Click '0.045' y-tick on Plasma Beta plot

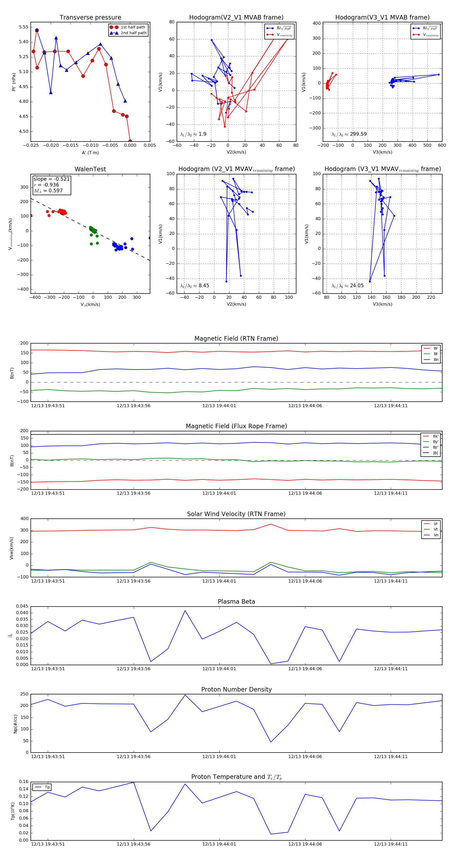(x=22, y=606)
